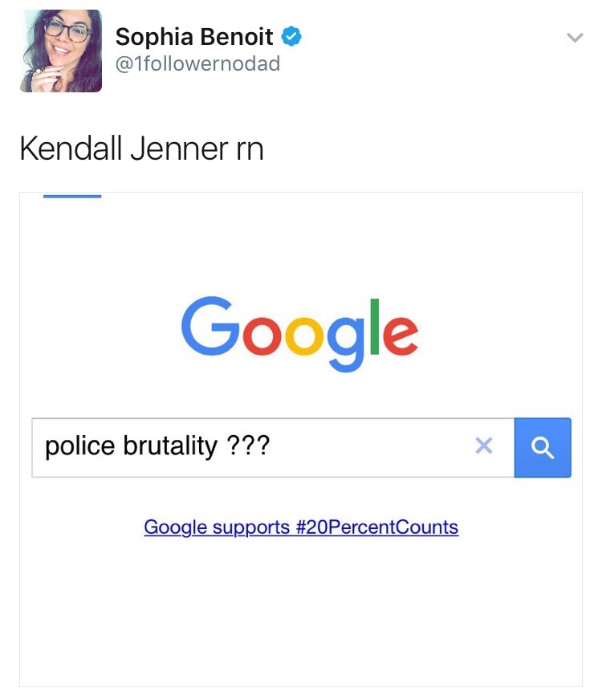Select the 'Kendall Jenner rn' tweet text
602x700 pixels.
pyautogui.click(x=141, y=149)
